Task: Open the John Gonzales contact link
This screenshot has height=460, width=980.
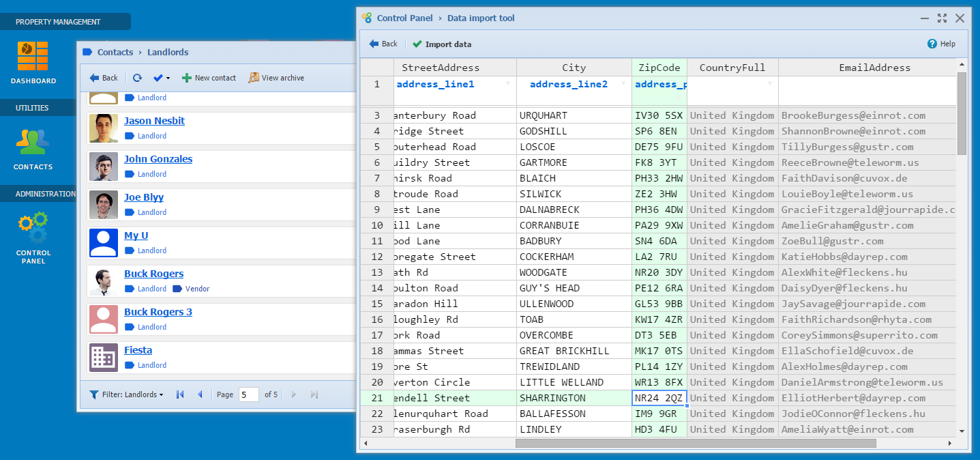Action: point(158,159)
